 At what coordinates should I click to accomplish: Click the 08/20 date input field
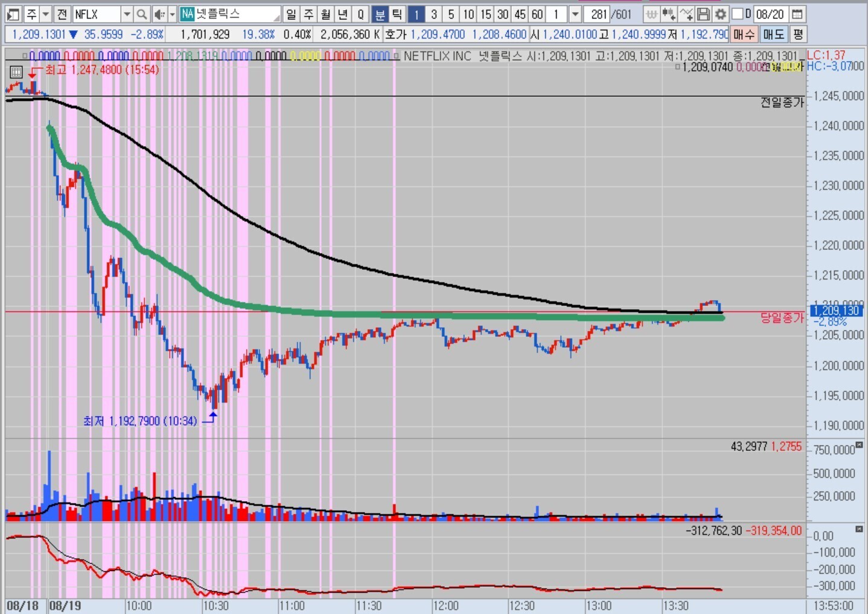click(x=770, y=14)
